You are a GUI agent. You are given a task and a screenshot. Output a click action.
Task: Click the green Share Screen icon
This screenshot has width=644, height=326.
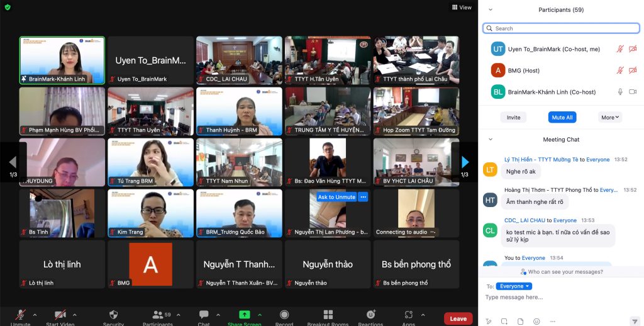(x=245, y=315)
